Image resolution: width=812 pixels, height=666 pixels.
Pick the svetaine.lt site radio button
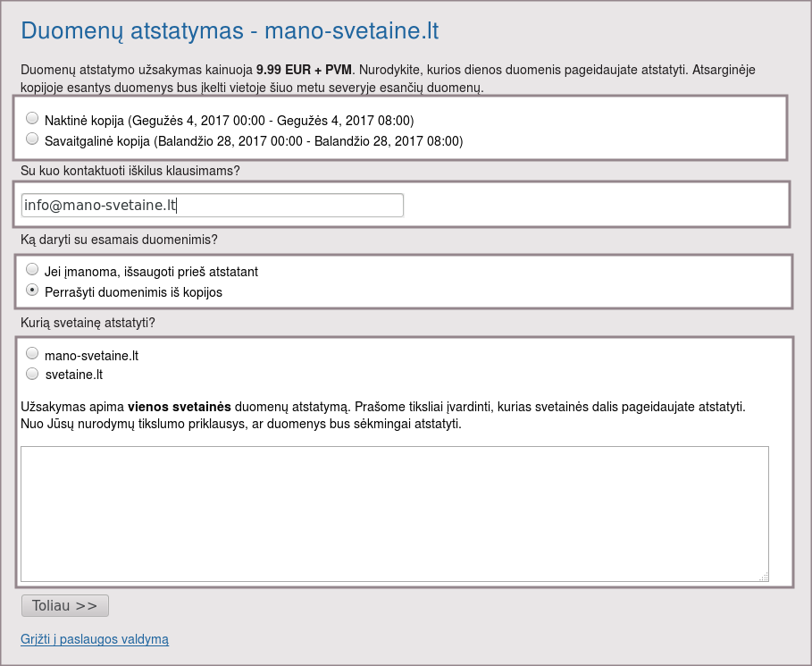pos(32,374)
